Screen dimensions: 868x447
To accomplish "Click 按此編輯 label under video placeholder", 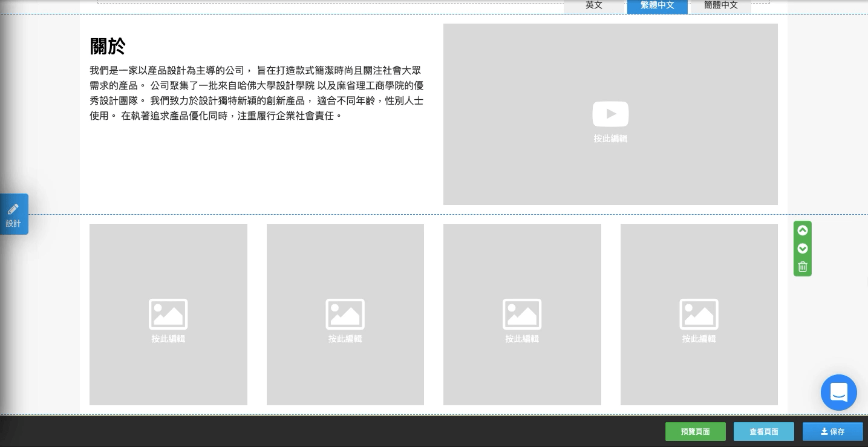I will (610, 139).
